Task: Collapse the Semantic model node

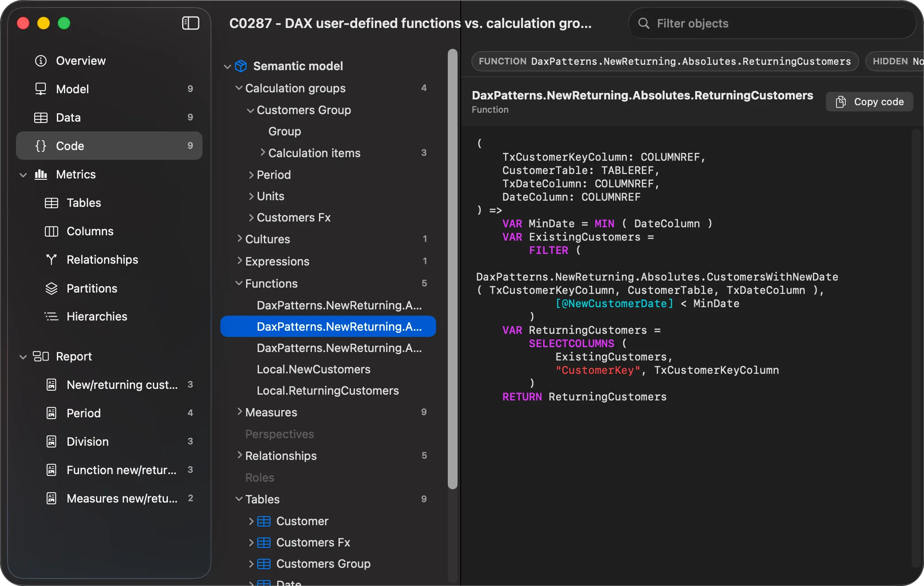Action: pos(227,67)
